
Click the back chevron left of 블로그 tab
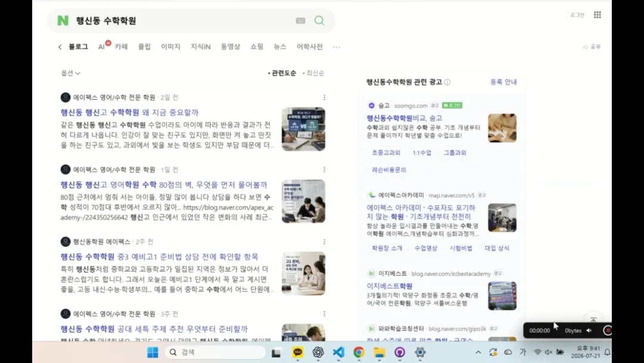point(60,47)
